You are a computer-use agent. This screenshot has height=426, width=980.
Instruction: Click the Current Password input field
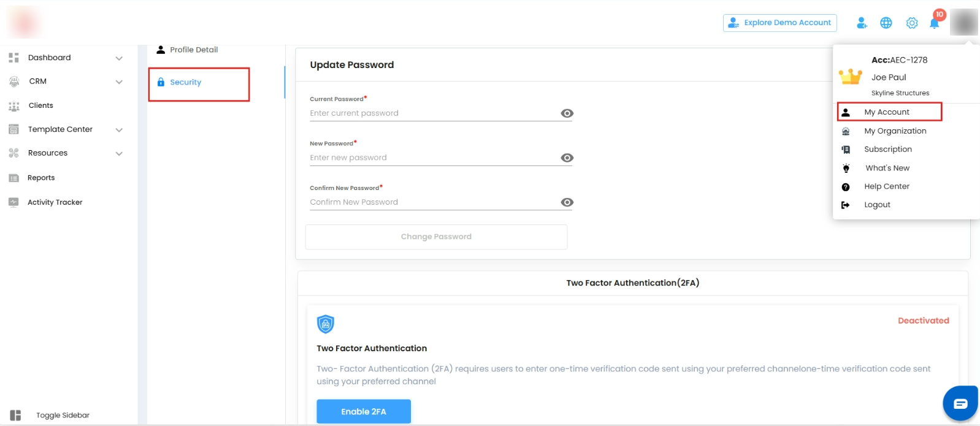432,113
